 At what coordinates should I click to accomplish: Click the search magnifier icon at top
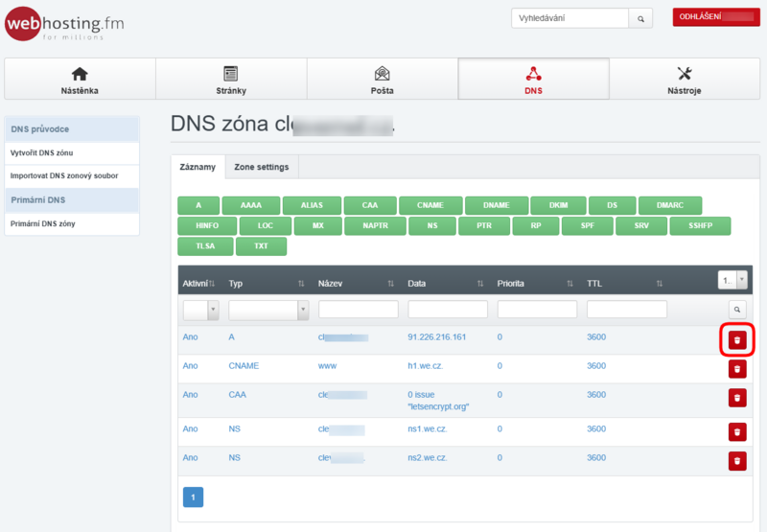pos(641,18)
